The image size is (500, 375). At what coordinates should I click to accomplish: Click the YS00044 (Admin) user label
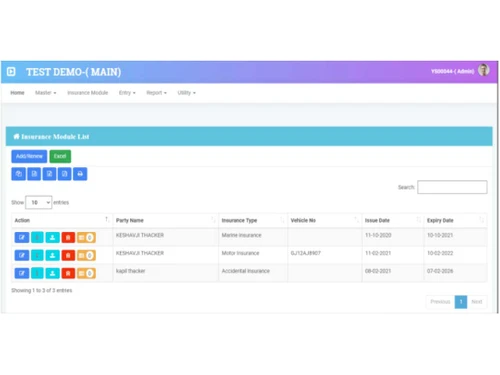453,71
